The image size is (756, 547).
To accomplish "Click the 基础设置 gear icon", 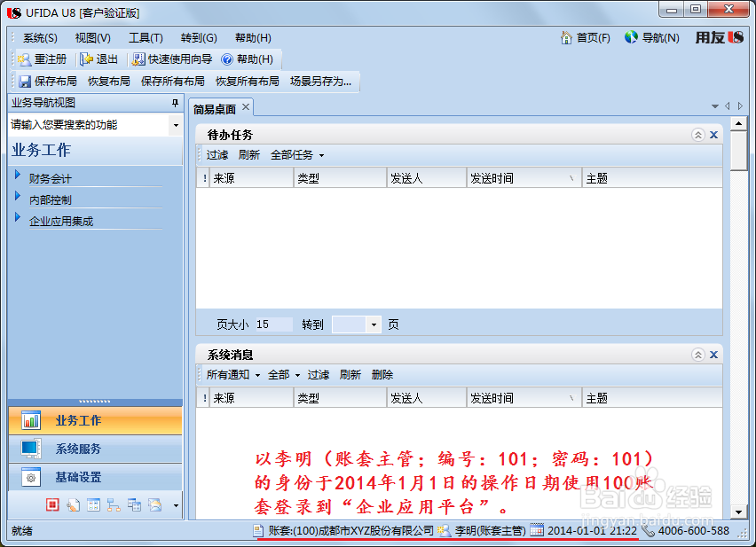I will coord(31,477).
